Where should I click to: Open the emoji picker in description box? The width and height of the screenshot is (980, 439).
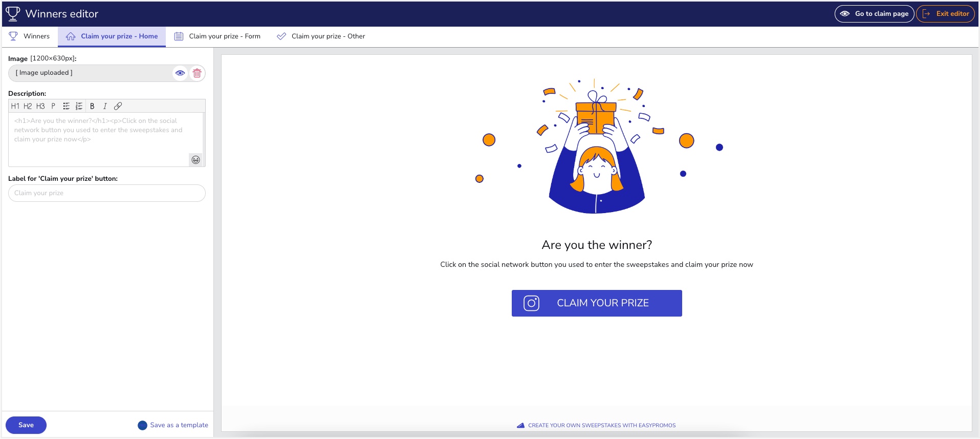[195, 160]
